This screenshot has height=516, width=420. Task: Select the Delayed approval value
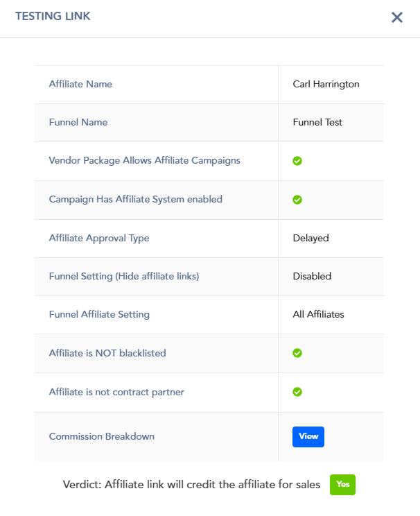[x=310, y=239]
